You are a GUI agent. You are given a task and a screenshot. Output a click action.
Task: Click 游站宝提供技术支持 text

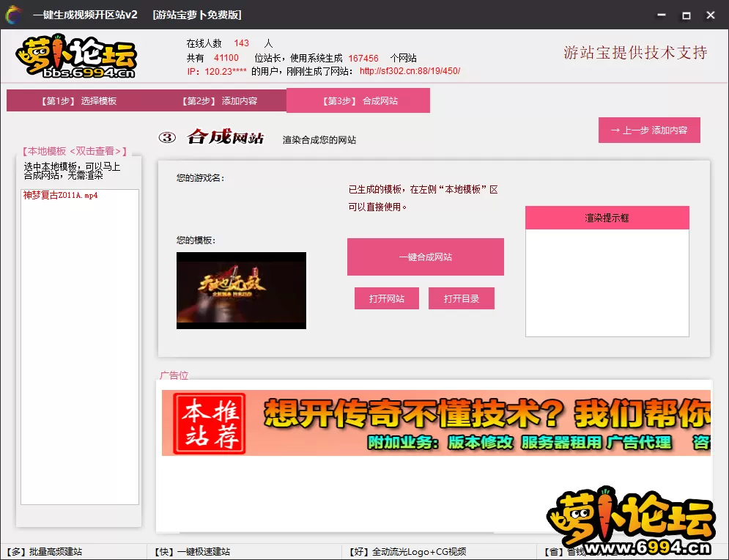[x=635, y=53]
